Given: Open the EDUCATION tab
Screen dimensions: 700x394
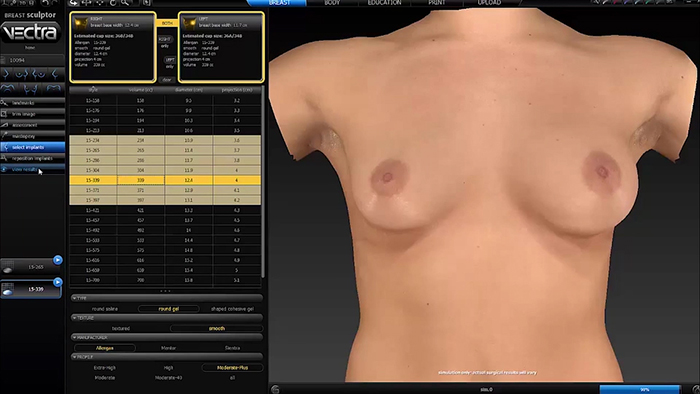Looking at the screenshot, I should pos(384,3).
